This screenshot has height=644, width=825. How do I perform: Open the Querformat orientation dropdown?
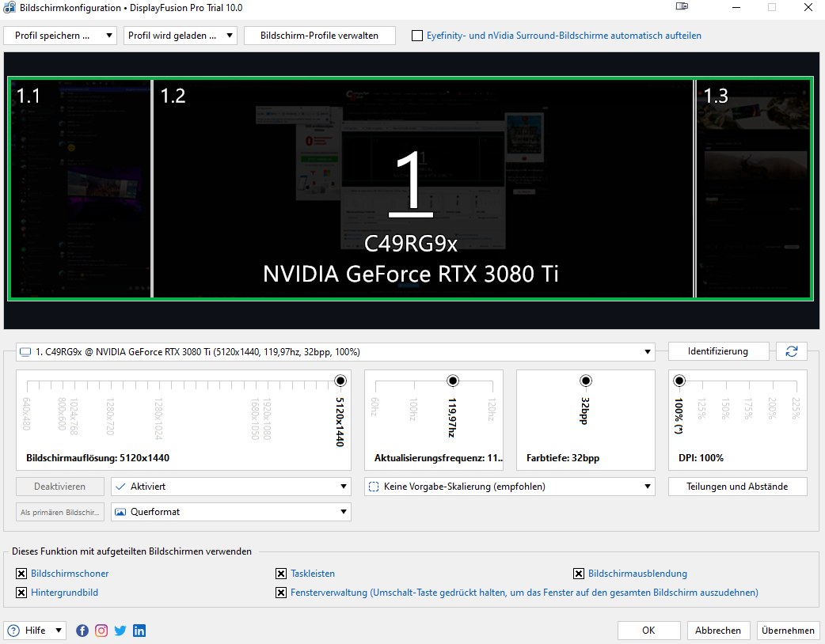(x=231, y=512)
